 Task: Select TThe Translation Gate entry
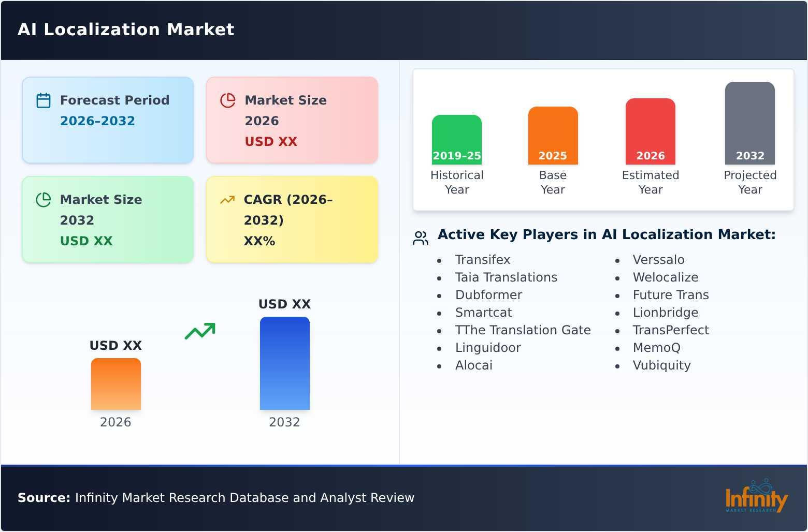point(523,330)
